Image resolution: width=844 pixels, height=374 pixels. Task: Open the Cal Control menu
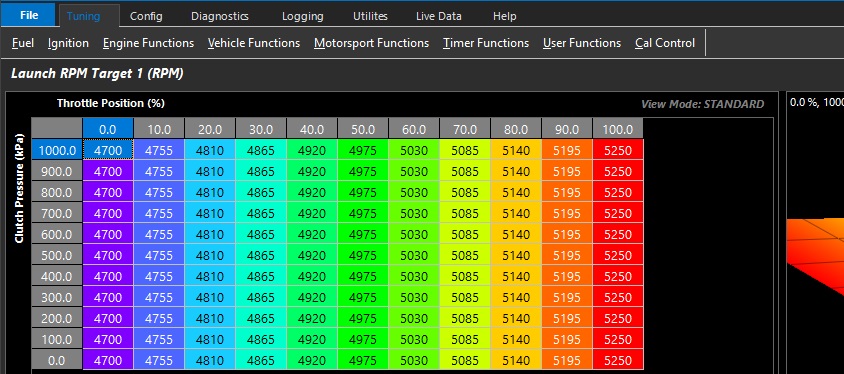(x=665, y=43)
